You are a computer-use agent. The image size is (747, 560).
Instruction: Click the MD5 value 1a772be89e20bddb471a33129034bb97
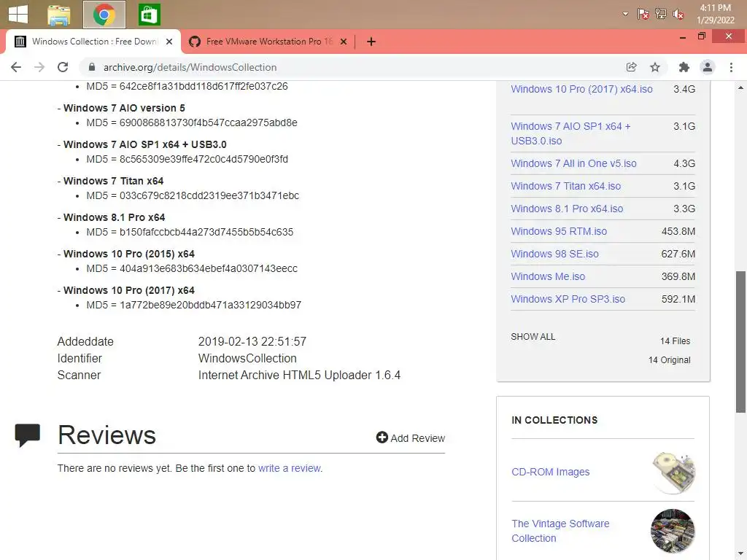[210, 305]
